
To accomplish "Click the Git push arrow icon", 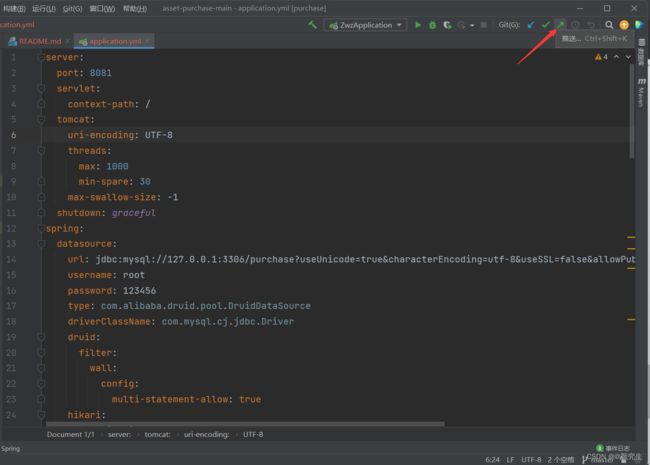I will [560, 25].
